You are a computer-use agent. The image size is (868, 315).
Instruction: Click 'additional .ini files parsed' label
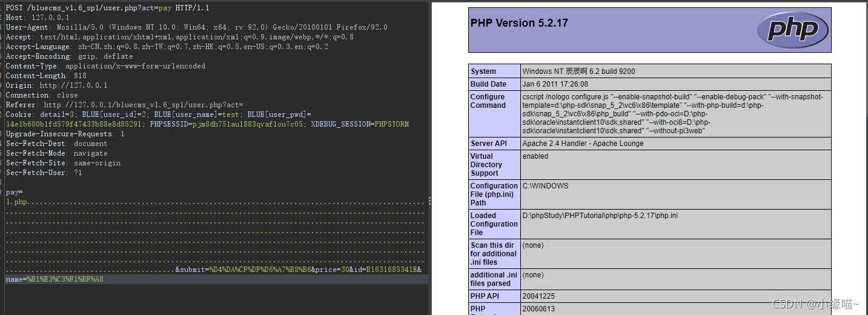coord(494,279)
